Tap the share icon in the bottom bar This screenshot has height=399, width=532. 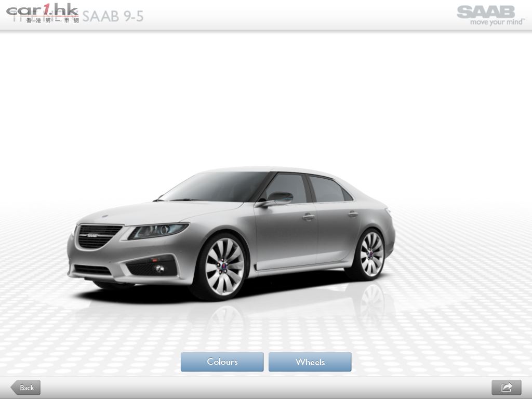pyautogui.click(x=506, y=387)
